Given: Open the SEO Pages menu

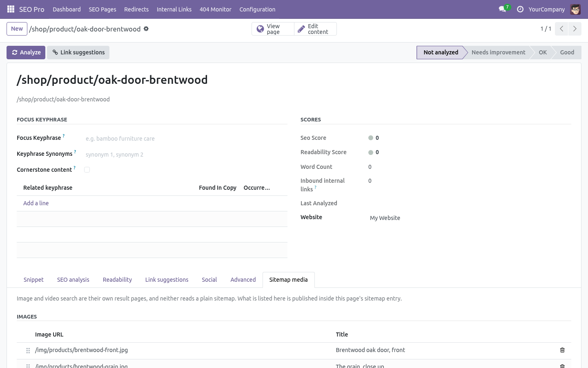Looking at the screenshot, I should click(x=102, y=9).
